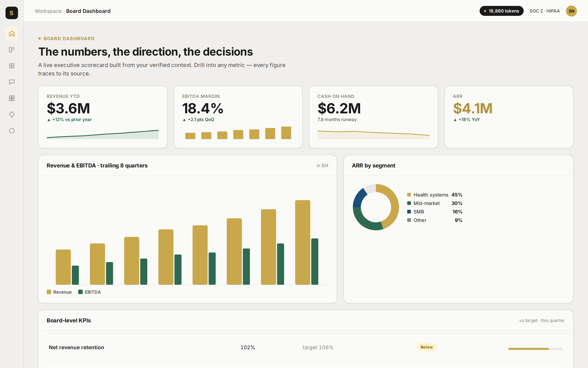Open the Cash on Hand $6.2M card
The height and width of the screenshot is (368, 588).
coord(373,117)
